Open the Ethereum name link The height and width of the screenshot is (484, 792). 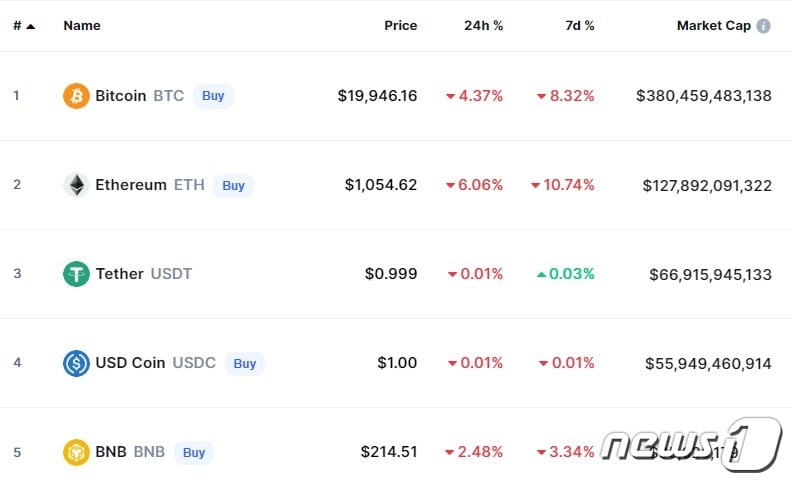131,185
